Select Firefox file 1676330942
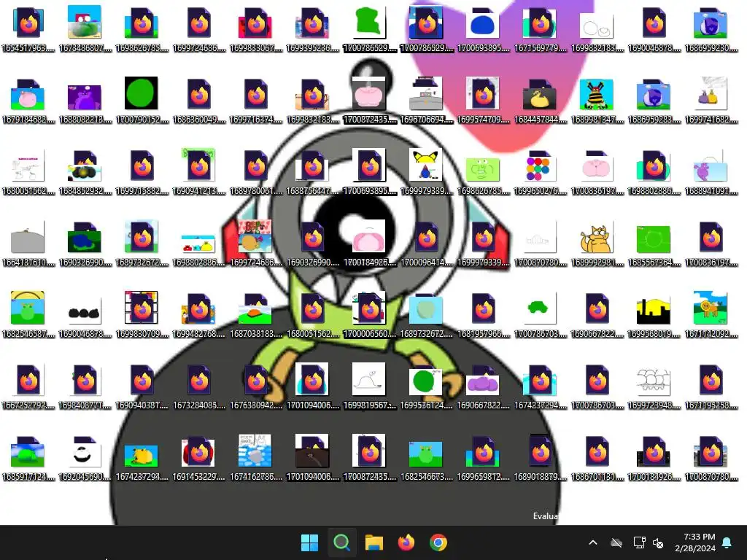This screenshot has width=747, height=560. (256, 386)
